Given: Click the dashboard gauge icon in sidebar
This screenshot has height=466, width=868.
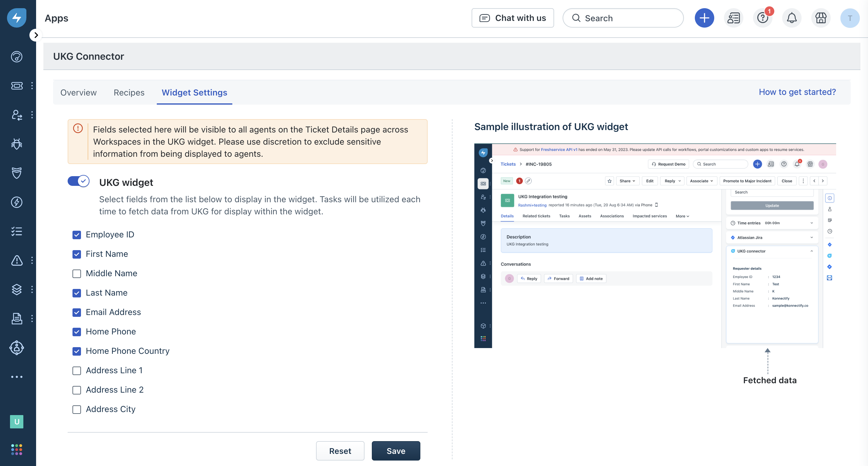Looking at the screenshot, I should pos(16,57).
